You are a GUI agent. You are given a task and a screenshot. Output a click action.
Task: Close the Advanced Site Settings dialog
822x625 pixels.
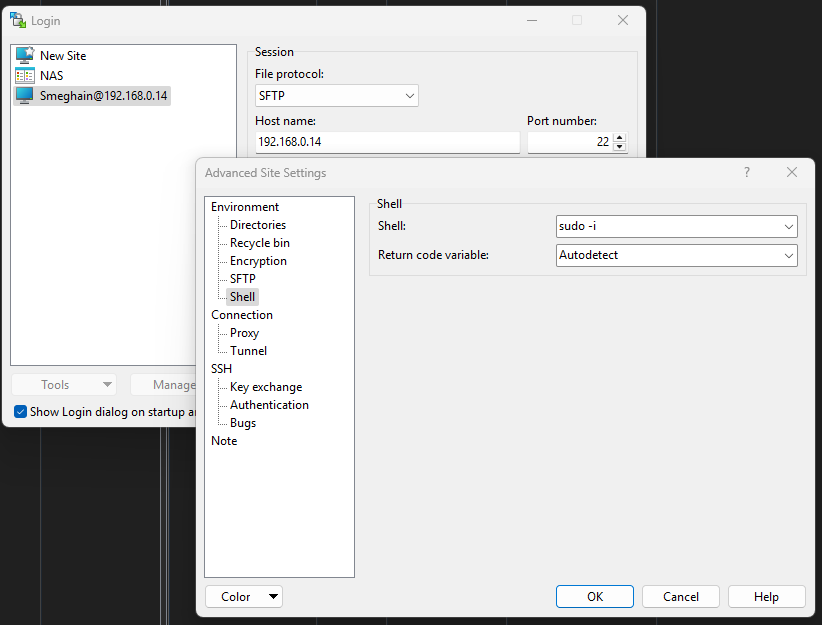[x=792, y=172]
